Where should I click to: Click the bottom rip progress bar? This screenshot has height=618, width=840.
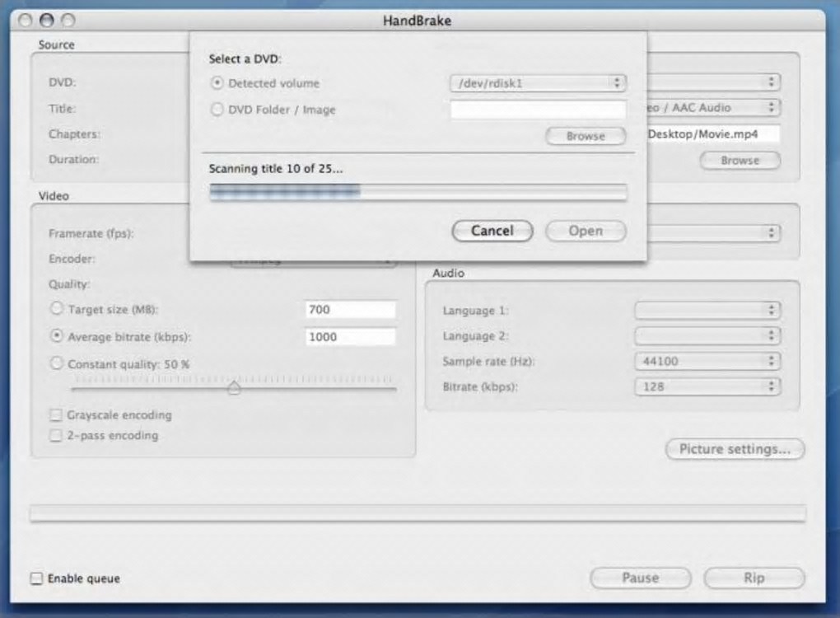418,513
